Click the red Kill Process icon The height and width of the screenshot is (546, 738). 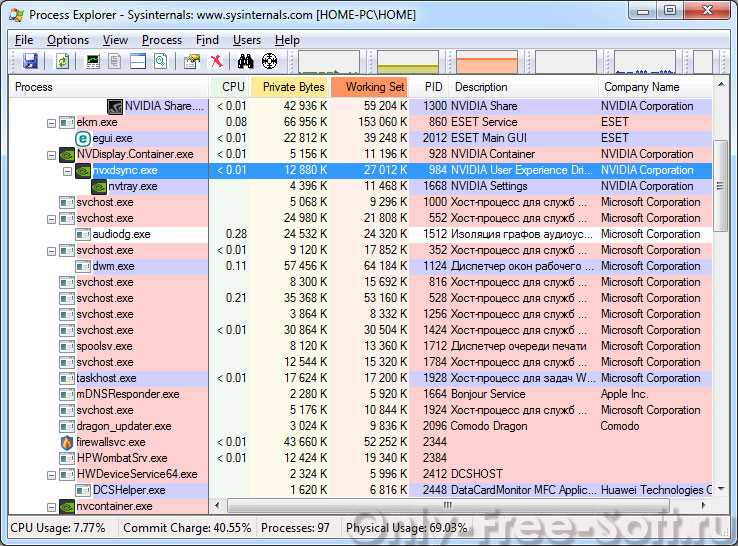pyautogui.click(x=217, y=61)
